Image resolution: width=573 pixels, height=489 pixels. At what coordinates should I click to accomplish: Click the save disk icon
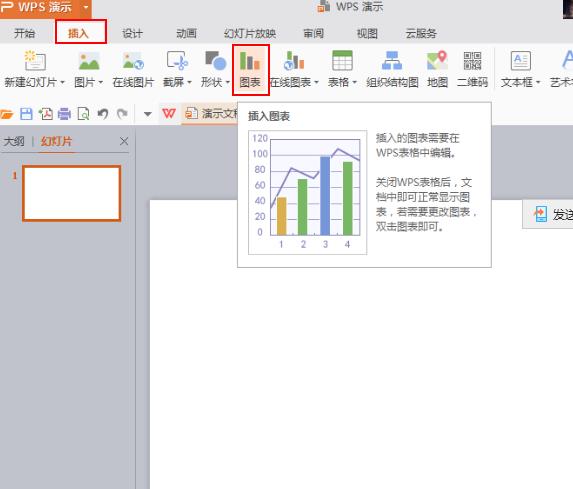click(x=26, y=114)
